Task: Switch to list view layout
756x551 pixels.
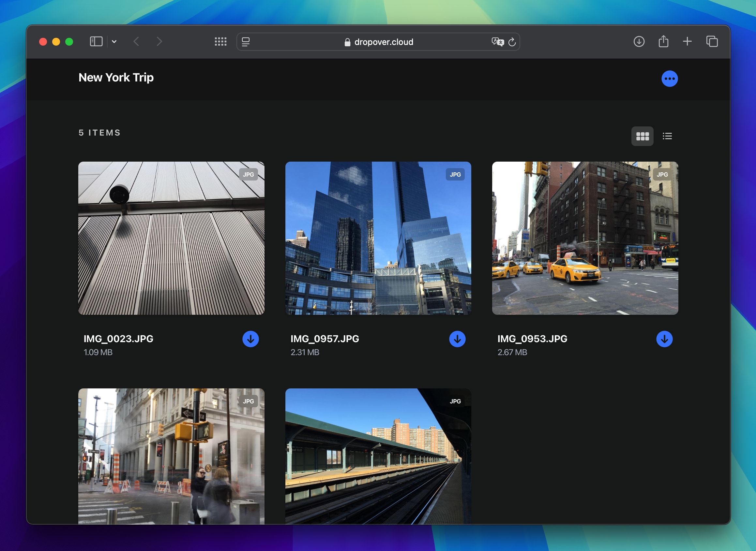Action: 667,136
